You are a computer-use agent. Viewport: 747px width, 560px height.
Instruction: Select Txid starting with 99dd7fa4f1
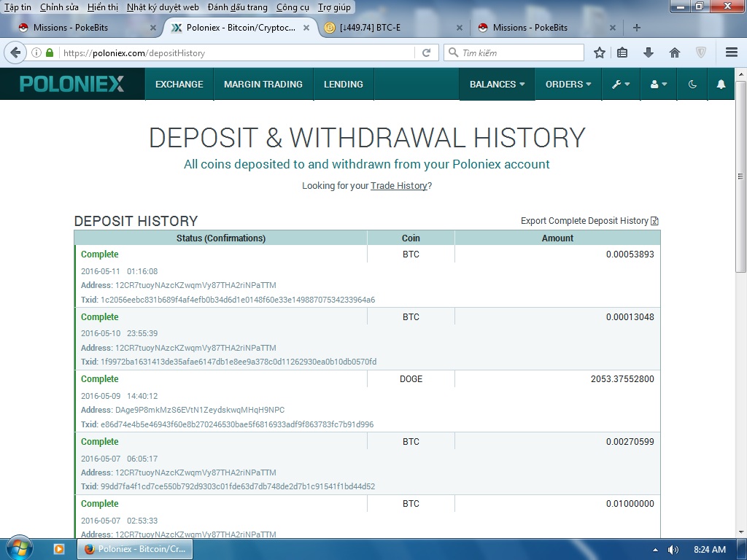click(238, 486)
